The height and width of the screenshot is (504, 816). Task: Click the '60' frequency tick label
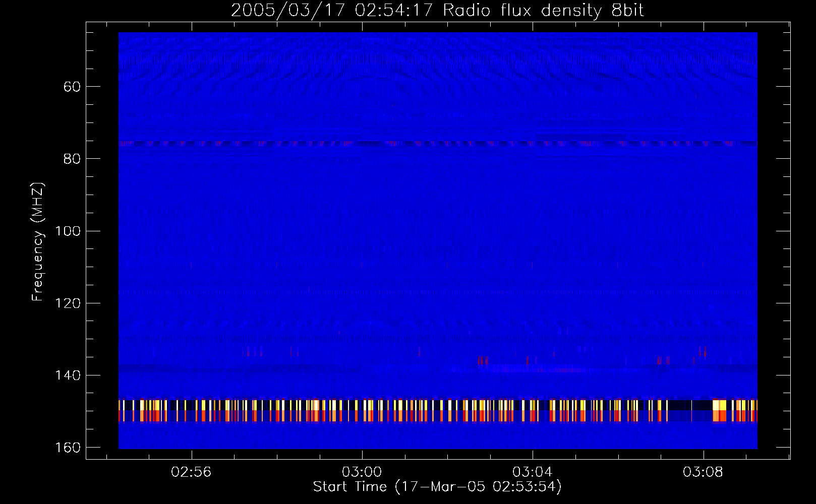click(x=72, y=87)
